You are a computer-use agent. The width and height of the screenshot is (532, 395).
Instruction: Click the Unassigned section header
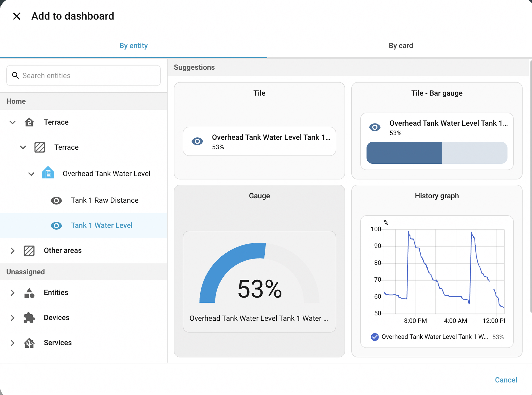[84, 272]
